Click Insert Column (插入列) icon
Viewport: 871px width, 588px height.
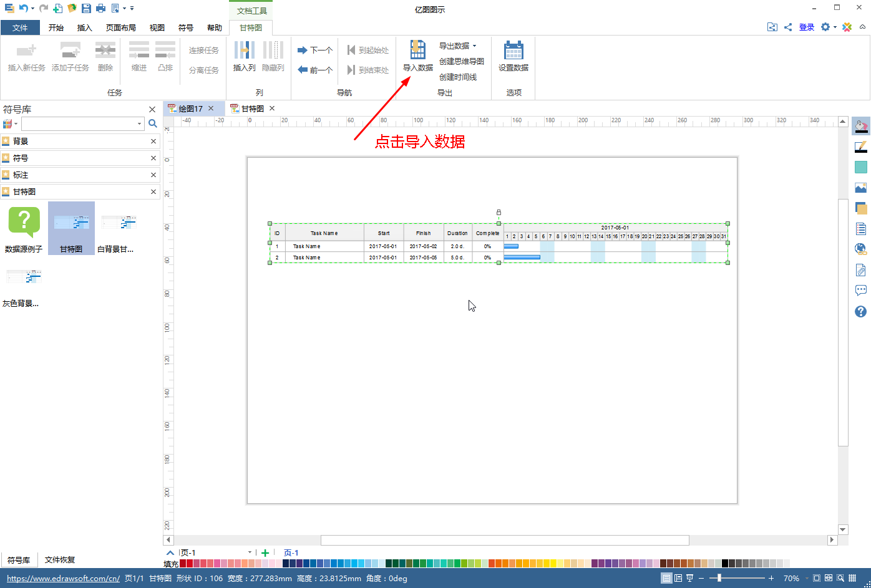[x=244, y=50]
